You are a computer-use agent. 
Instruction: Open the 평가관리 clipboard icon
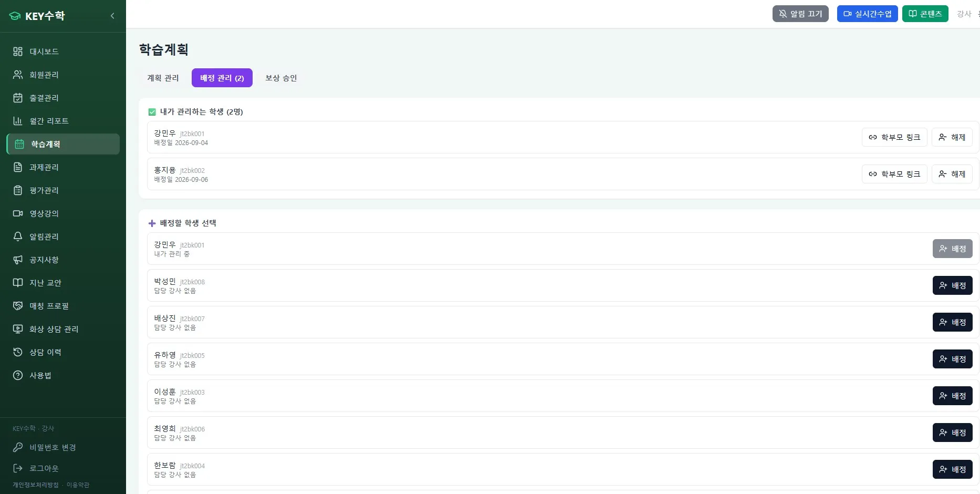tap(18, 190)
